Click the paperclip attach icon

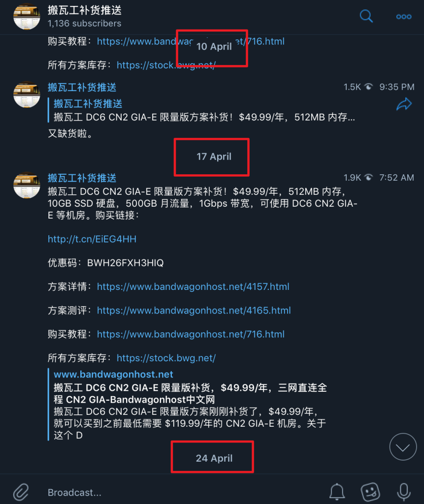[x=21, y=492]
